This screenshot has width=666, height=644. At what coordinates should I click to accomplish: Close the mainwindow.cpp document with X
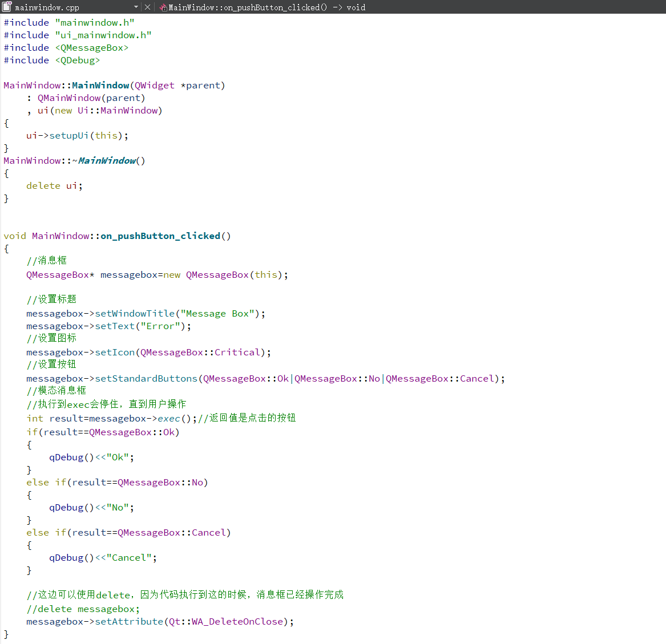pyautogui.click(x=148, y=7)
